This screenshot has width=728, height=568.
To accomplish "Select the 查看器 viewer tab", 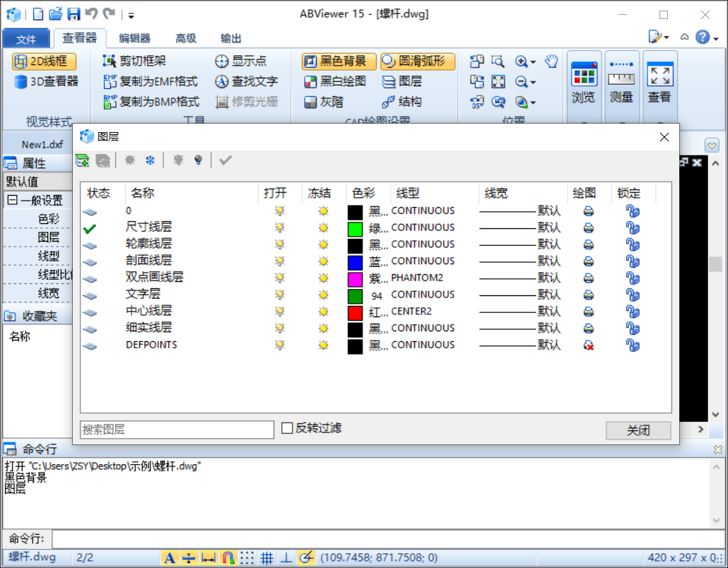I will (x=79, y=37).
